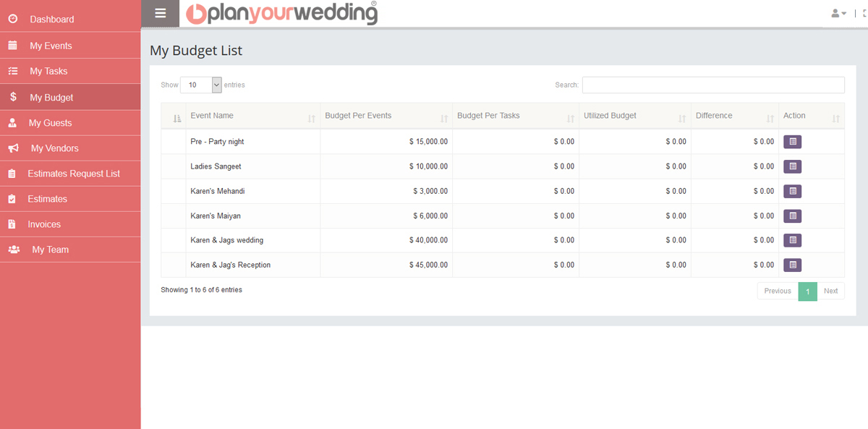Sort by first column sort icon
This screenshot has height=429, width=868.
[177, 118]
